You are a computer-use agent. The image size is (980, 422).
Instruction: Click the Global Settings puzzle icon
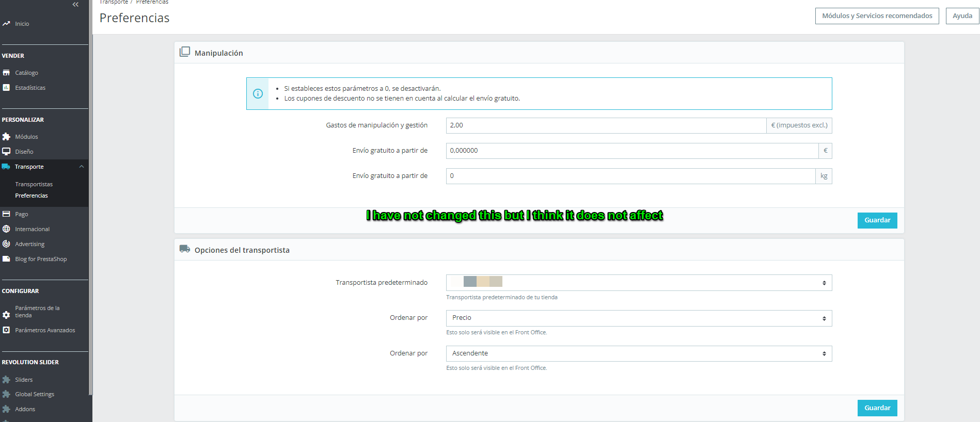point(6,394)
